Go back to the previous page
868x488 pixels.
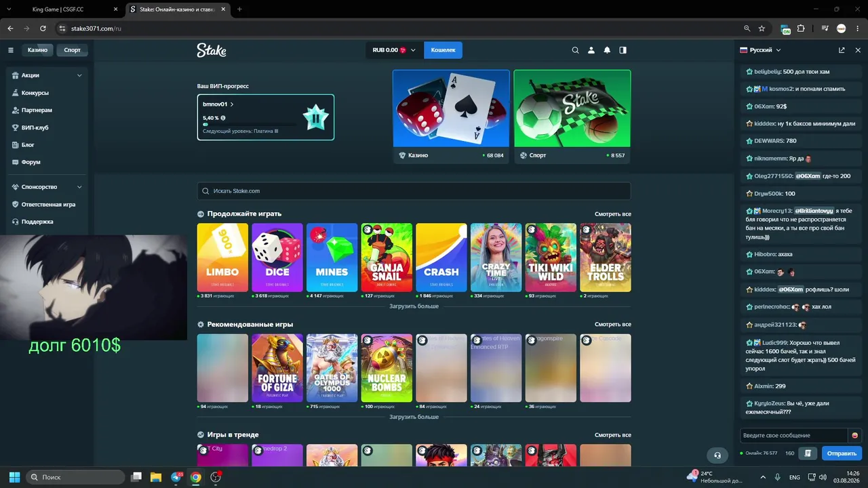(x=10, y=28)
